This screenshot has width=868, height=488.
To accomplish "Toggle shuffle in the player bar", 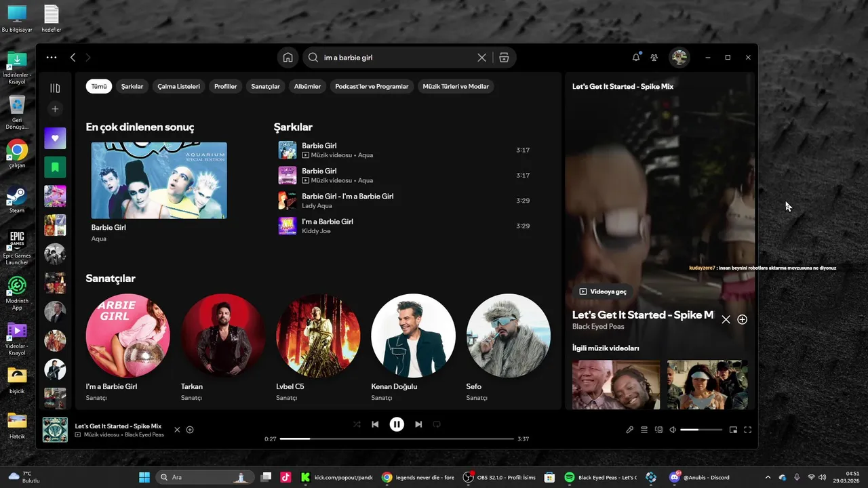I will pyautogui.click(x=357, y=424).
